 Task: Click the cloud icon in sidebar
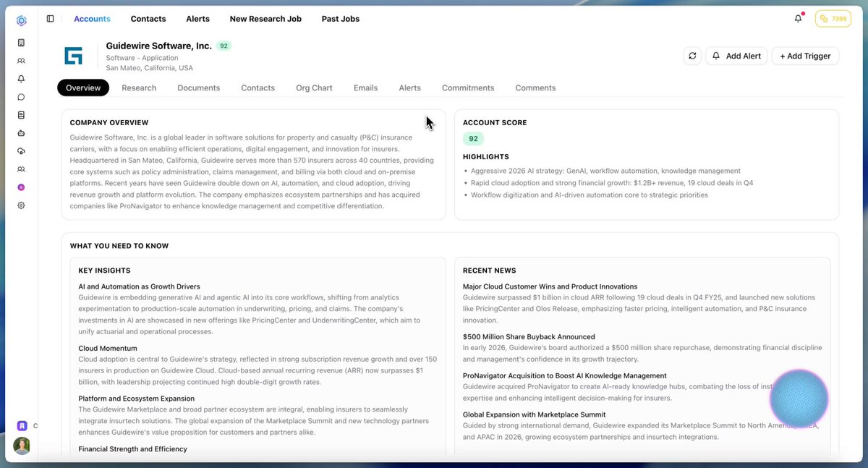click(21, 151)
